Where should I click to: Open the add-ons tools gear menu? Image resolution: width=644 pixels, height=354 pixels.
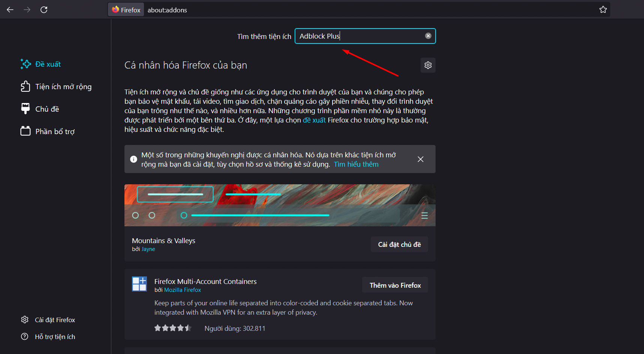coord(428,65)
